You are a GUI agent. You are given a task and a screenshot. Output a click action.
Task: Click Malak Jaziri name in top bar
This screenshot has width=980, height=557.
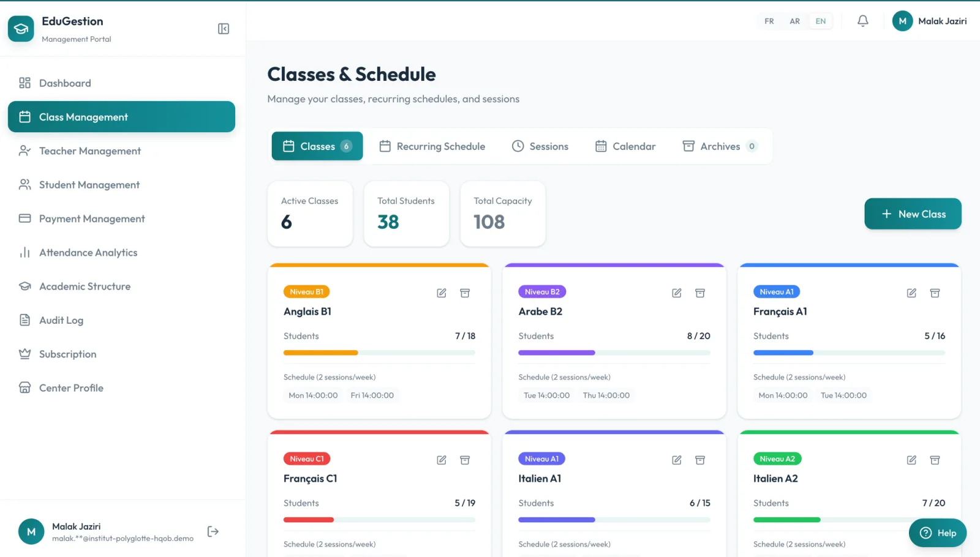(943, 21)
